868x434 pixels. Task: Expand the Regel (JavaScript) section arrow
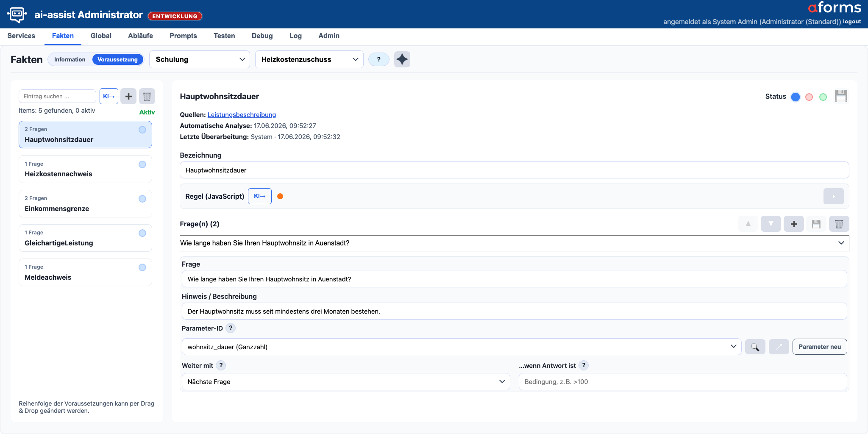834,196
